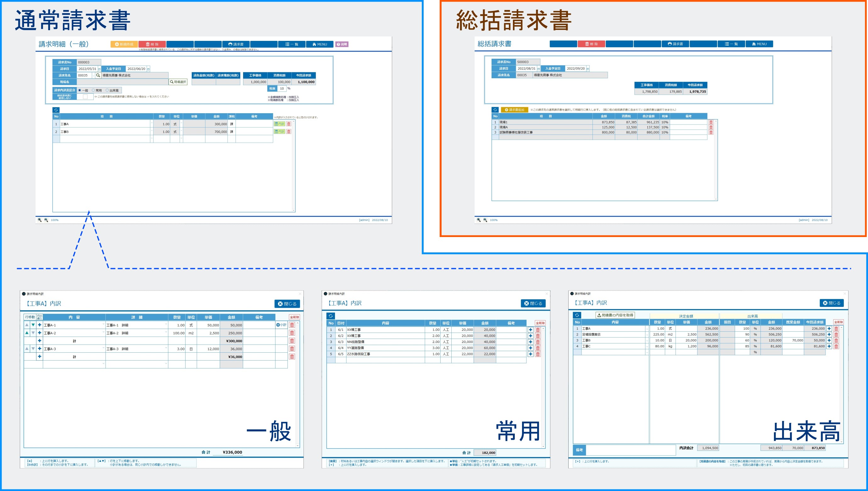Open 内容 dropdown for 工事A-1
Viewport: 868px width, 491px height.
click(103, 325)
